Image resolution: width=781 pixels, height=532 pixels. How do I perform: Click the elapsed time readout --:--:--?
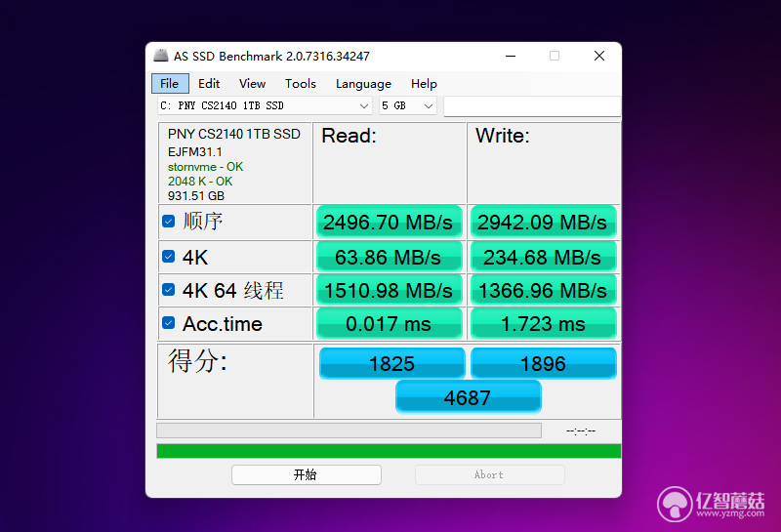[x=581, y=430]
